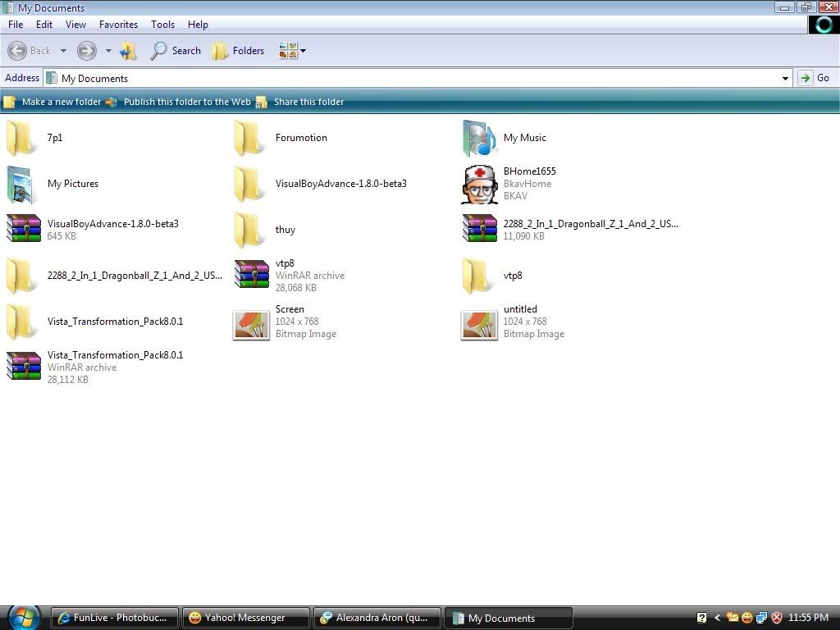
Task: Open the Views dropdown button
Action: pos(292,51)
